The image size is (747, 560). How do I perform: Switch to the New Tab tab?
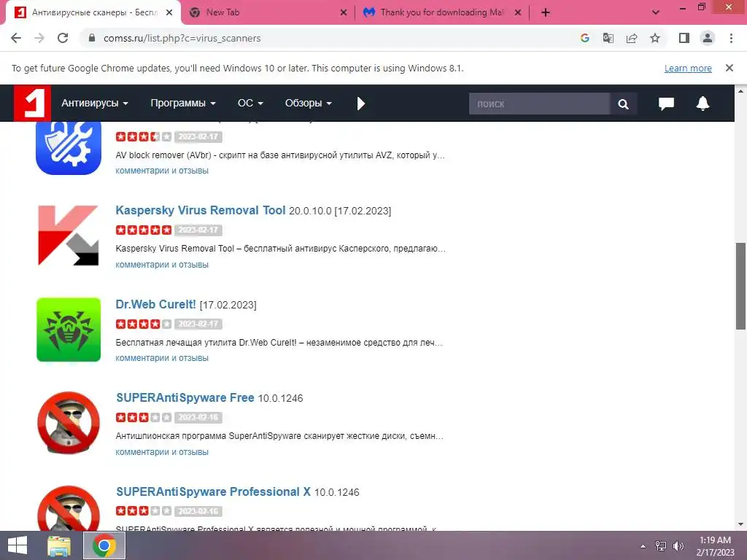click(268, 12)
